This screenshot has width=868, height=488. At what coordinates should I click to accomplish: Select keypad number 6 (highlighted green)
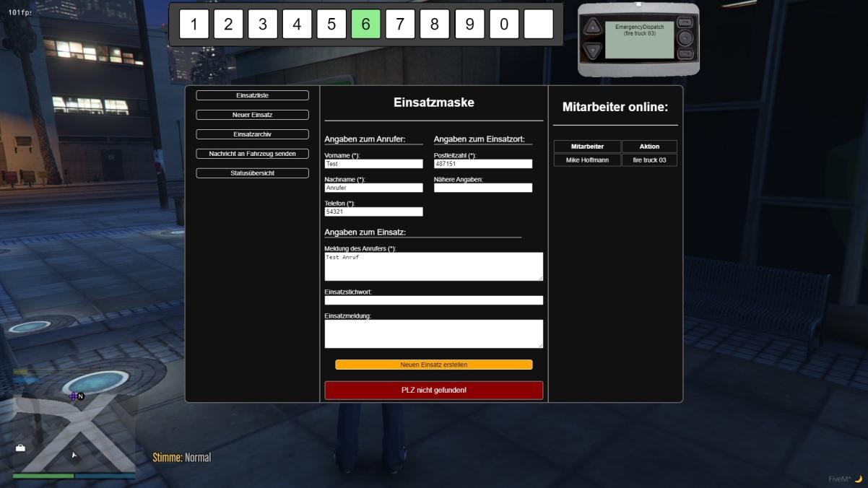(365, 24)
